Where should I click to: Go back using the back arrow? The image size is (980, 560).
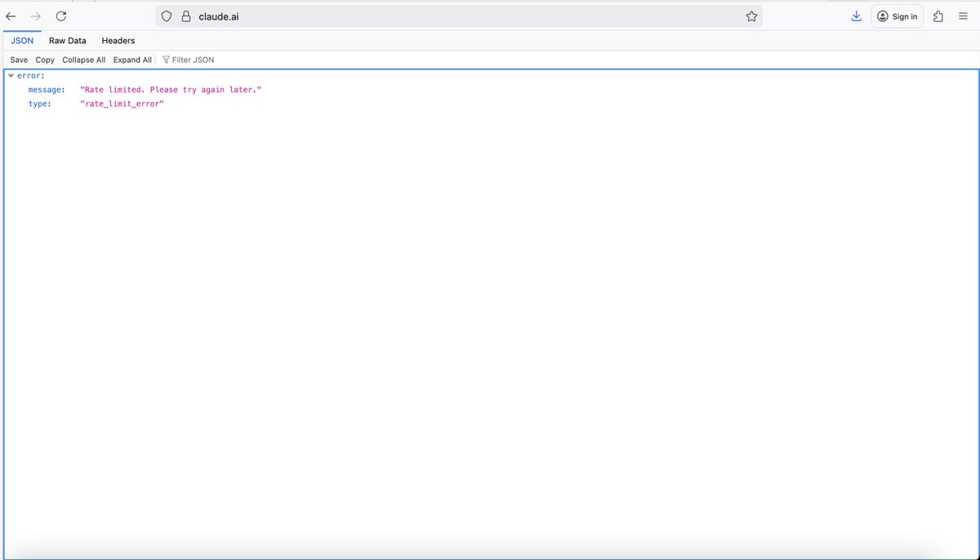pyautogui.click(x=11, y=16)
